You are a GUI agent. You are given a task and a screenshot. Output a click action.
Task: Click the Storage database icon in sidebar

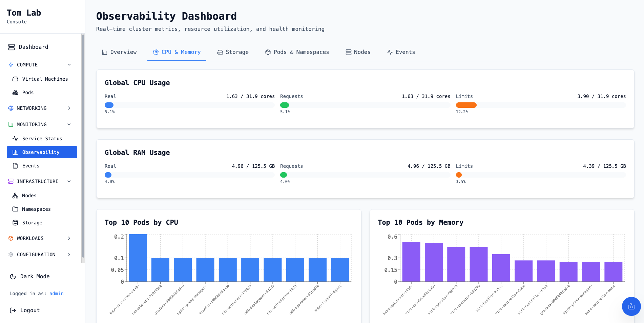15,223
